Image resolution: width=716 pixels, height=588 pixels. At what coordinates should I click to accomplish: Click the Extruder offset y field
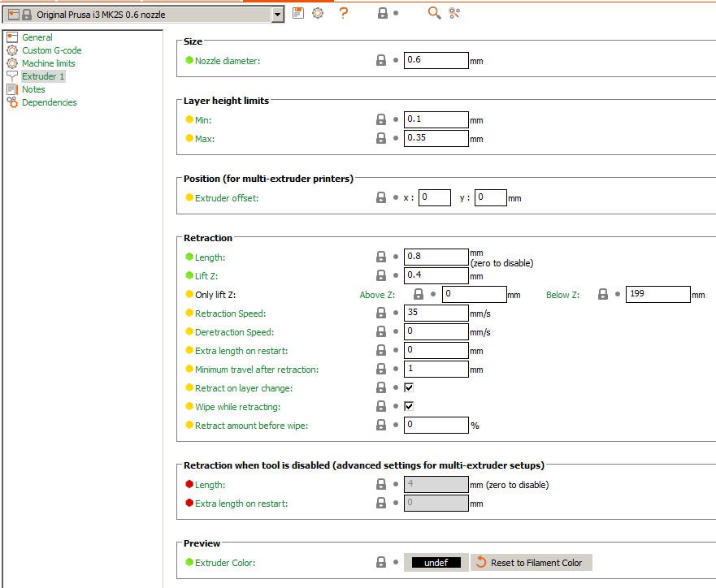point(490,197)
